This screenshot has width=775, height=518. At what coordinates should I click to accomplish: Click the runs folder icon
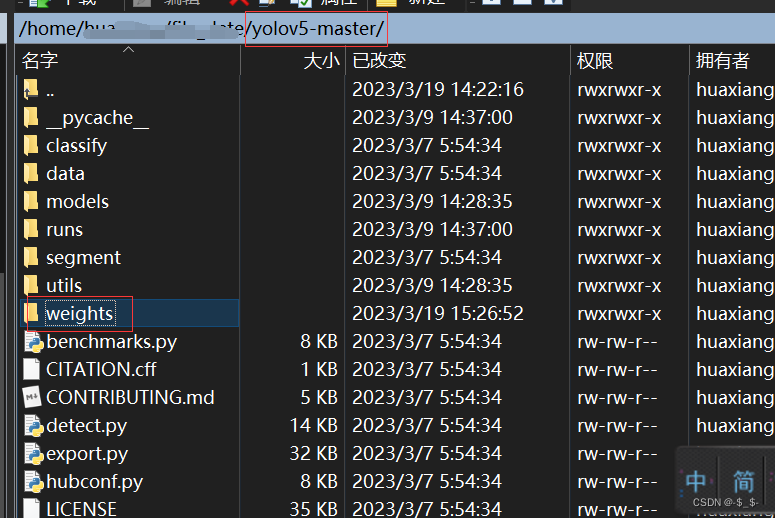pos(31,229)
